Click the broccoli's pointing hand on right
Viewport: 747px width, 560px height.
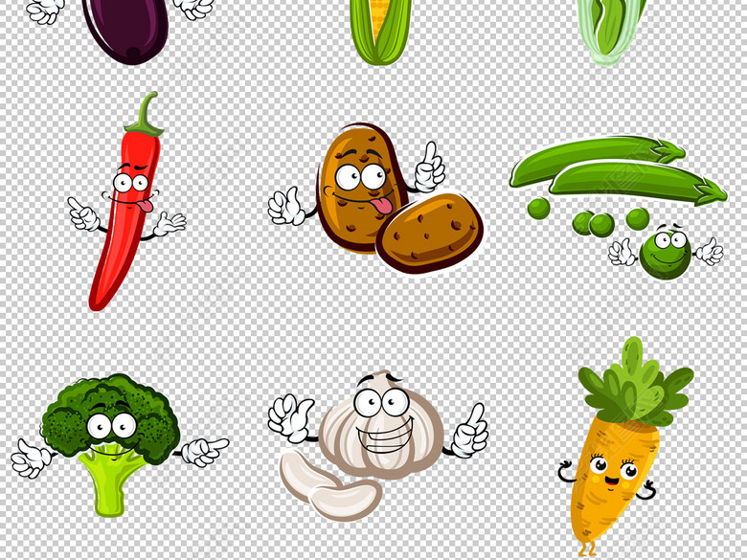pos(204,450)
